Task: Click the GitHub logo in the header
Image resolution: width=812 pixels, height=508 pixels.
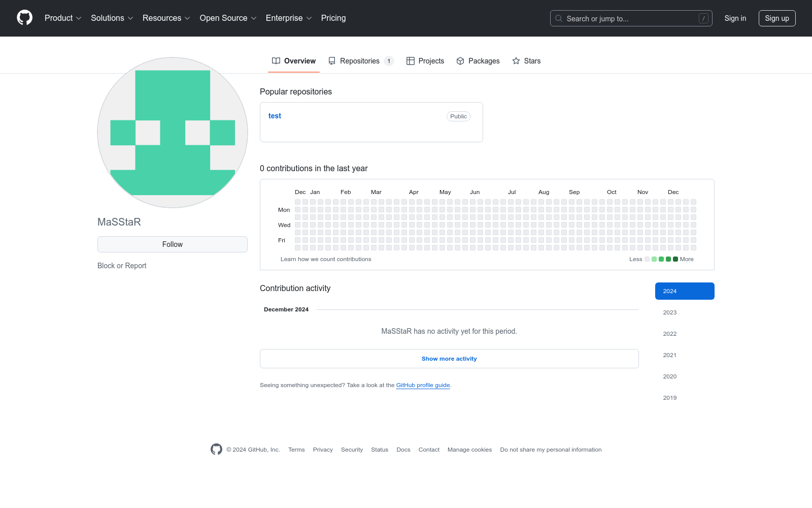Action: [24, 18]
